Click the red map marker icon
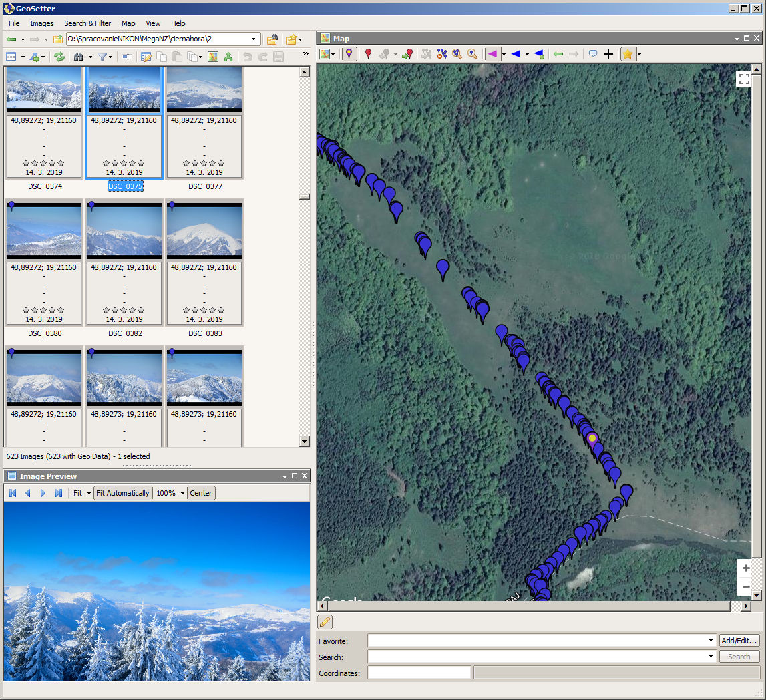 click(368, 54)
